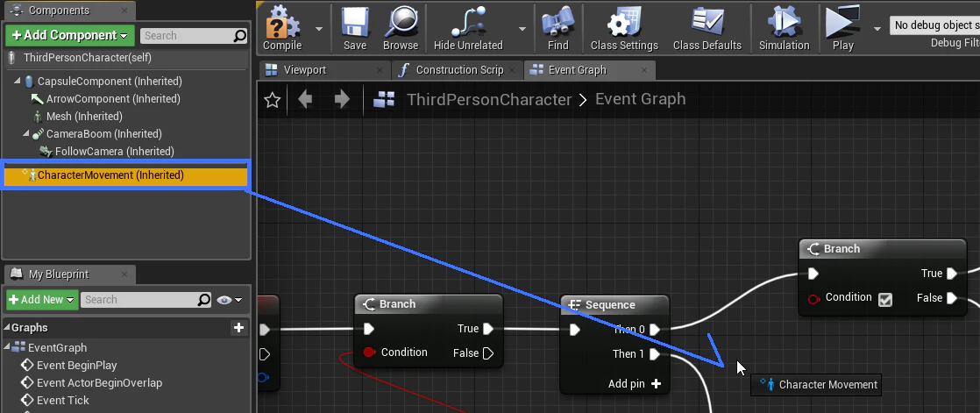The height and width of the screenshot is (413, 980).
Task: Select FollowCamera (Inherited)
Action: (114, 151)
